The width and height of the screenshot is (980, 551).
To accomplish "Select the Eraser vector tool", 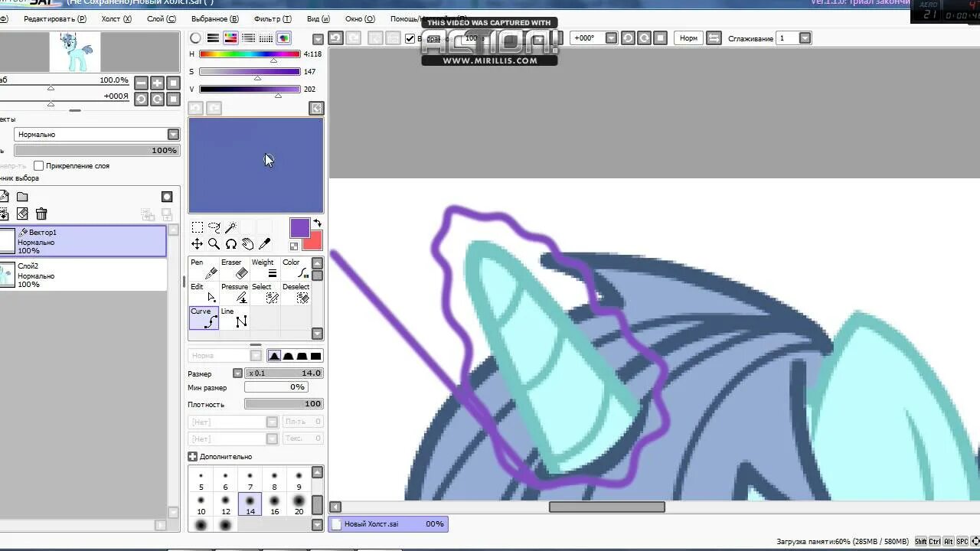I will click(x=234, y=268).
